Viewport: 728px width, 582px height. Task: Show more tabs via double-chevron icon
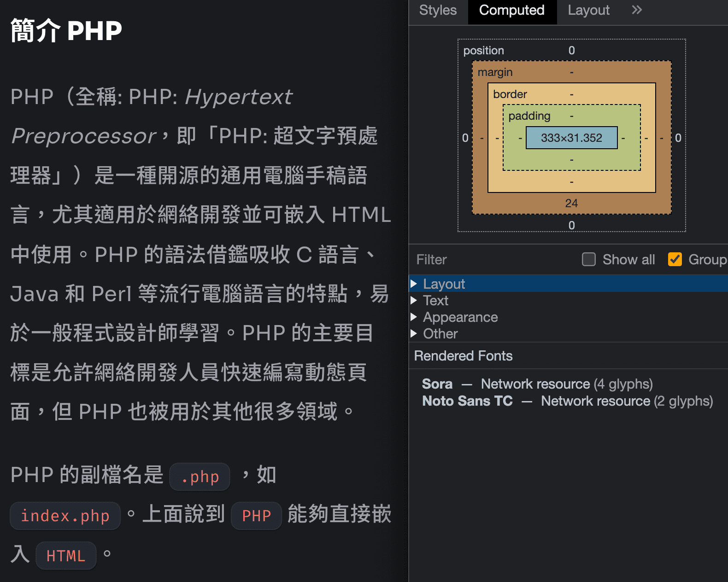(637, 10)
